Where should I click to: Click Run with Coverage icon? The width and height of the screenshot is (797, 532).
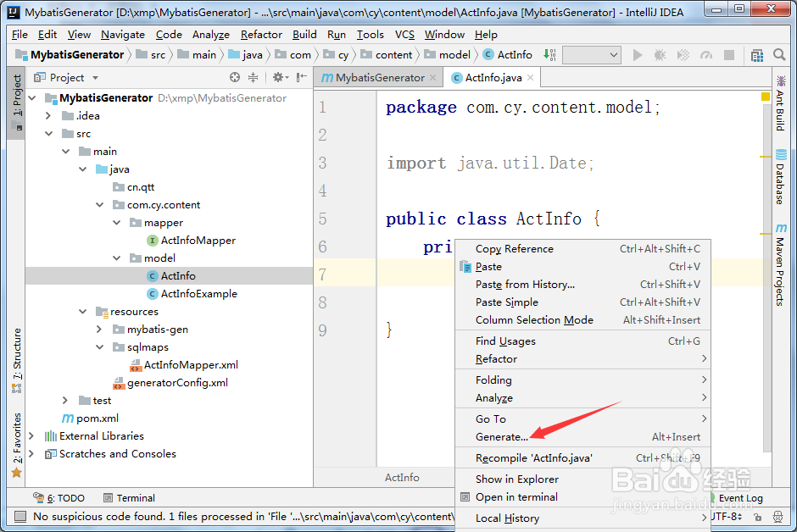tap(683, 55)
